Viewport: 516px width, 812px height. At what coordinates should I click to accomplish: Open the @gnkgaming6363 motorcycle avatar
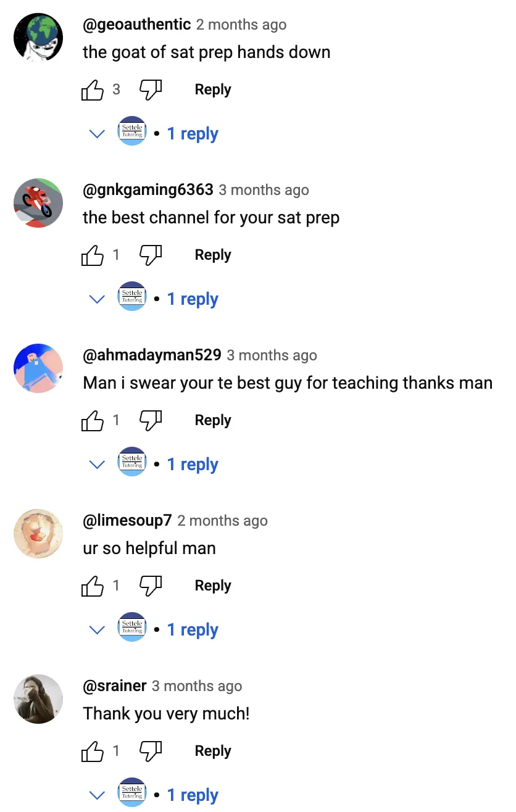tap(38, 203)
